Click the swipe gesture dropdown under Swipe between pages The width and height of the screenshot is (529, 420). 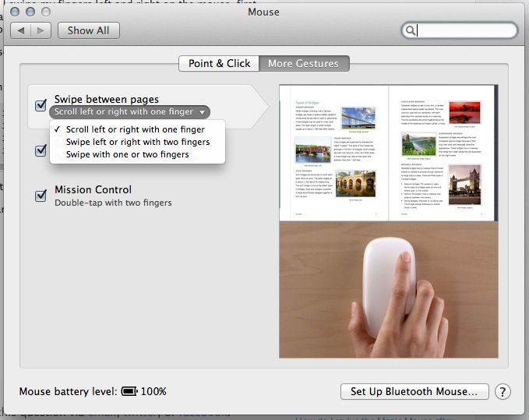pyautogui.click(x=129, y=112)
